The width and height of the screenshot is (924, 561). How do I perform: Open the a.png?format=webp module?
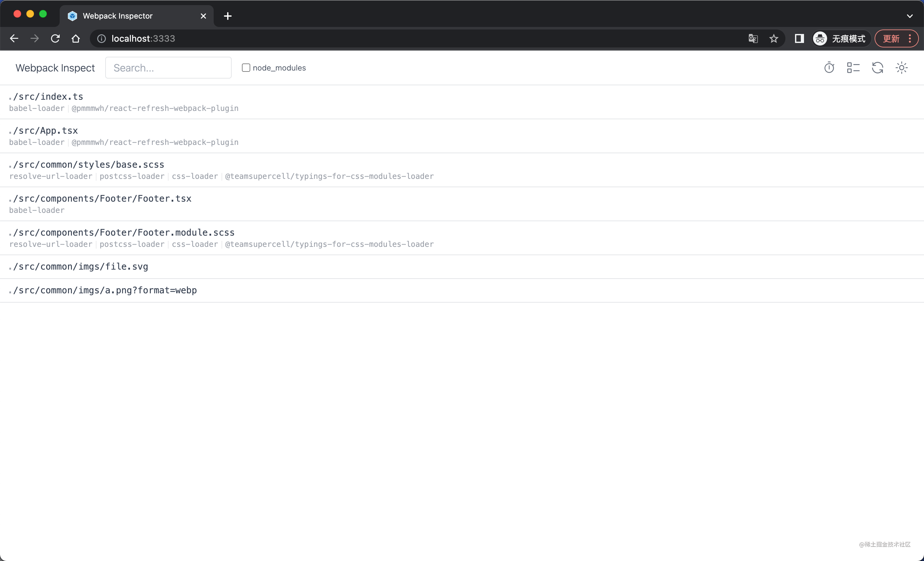point(462,290)
